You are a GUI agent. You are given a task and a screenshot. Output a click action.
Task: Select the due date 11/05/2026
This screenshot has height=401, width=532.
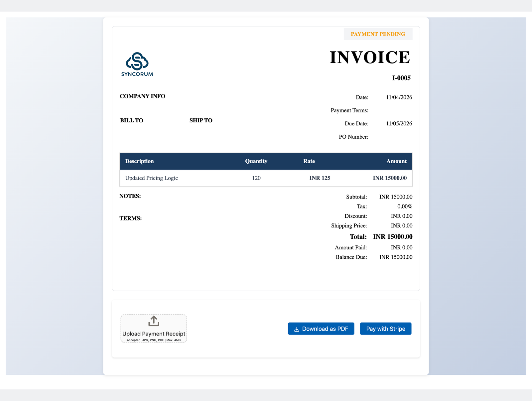click(399, 124)
